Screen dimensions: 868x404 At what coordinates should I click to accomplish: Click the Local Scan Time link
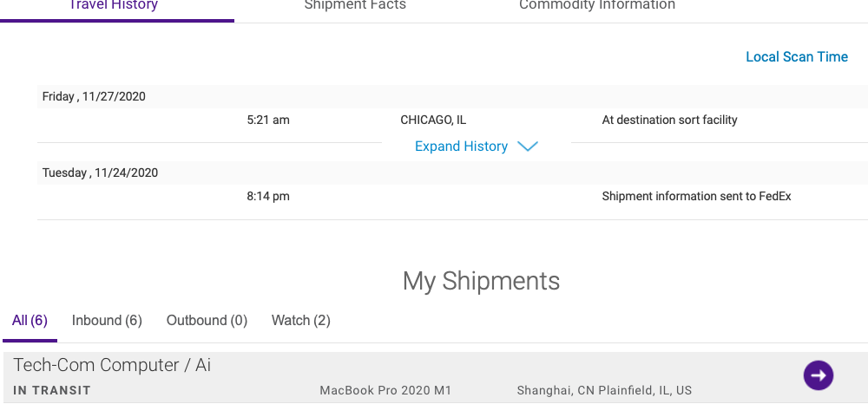[797, 57]
